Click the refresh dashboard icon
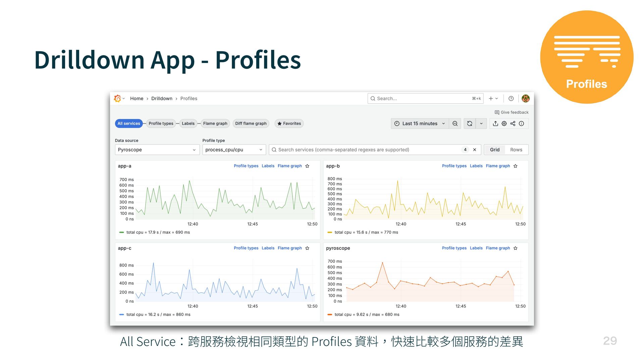 point(470,124)
